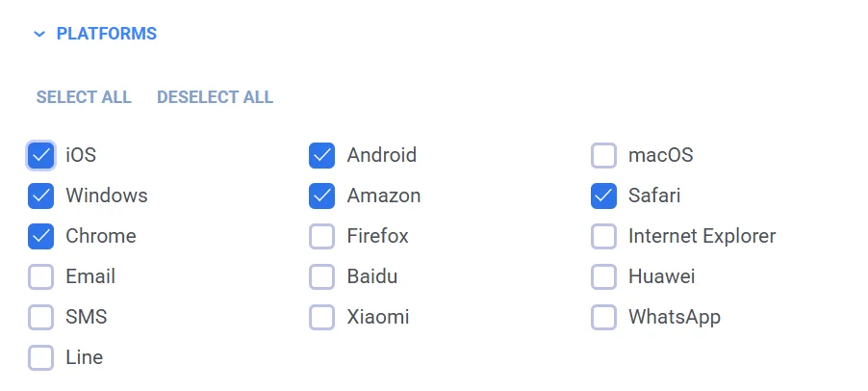This screenshot has height=391, width=868.
Task: Check the WhatsApp checkbox
Action: (603, 317)
